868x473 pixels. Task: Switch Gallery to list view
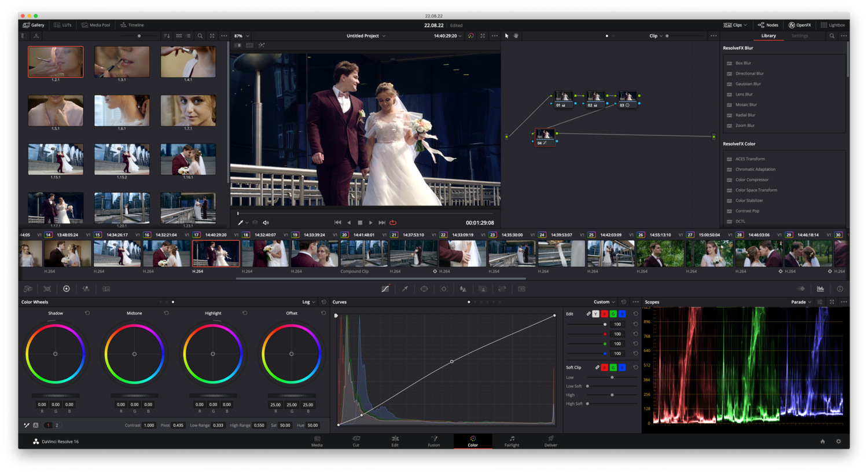pos(189,36)
